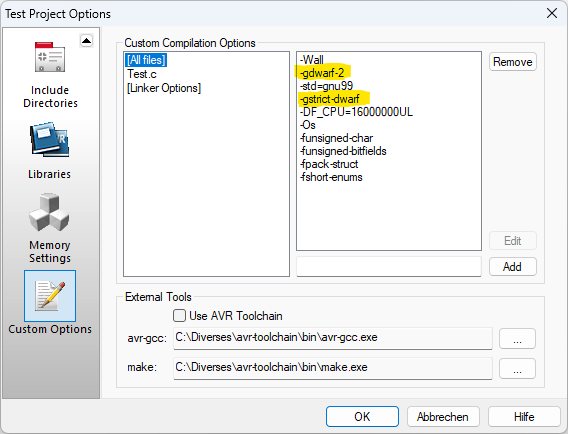Click the Edit button

[513, 241]
